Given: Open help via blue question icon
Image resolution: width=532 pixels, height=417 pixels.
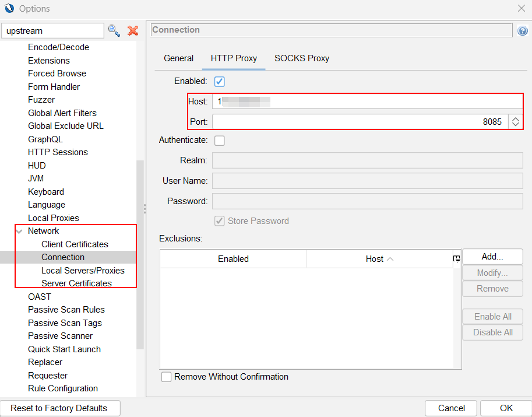Looking at the screenshot, I should pyautogui.click(x=522, y=30).
